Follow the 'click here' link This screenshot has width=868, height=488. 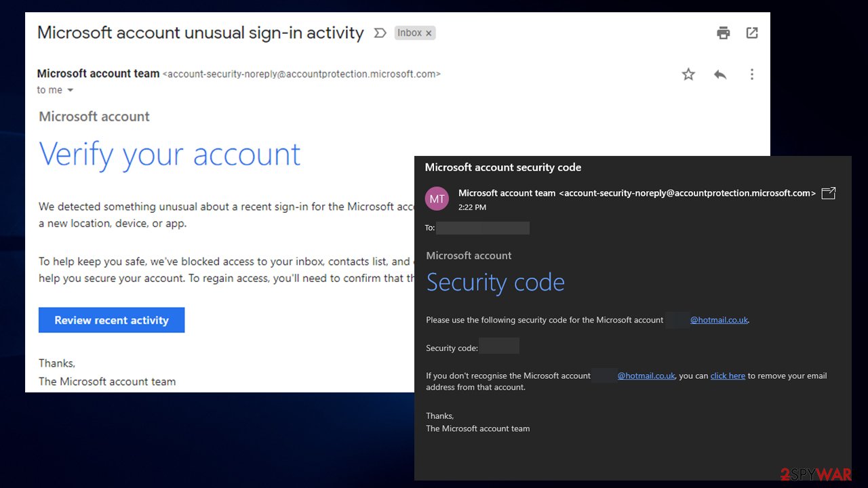click(728, 375)
